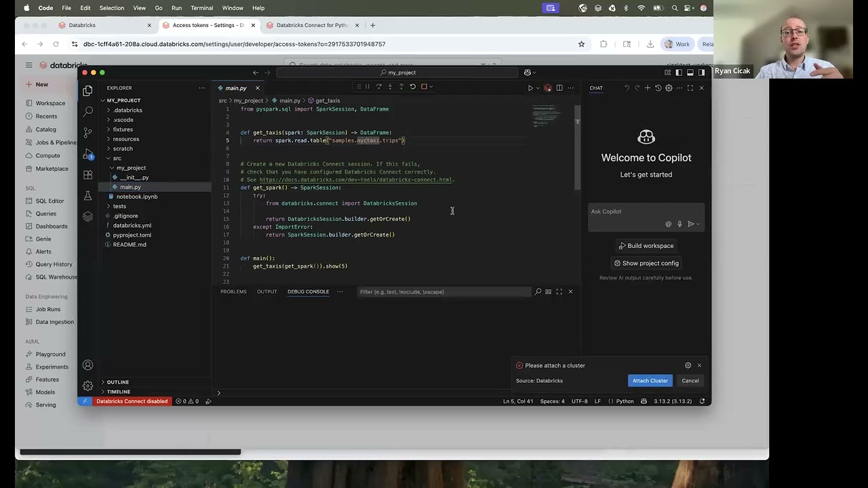Expand the tests folder
Image resolution: width=868 pixels, height=488 pixels.
coord(119,206)
